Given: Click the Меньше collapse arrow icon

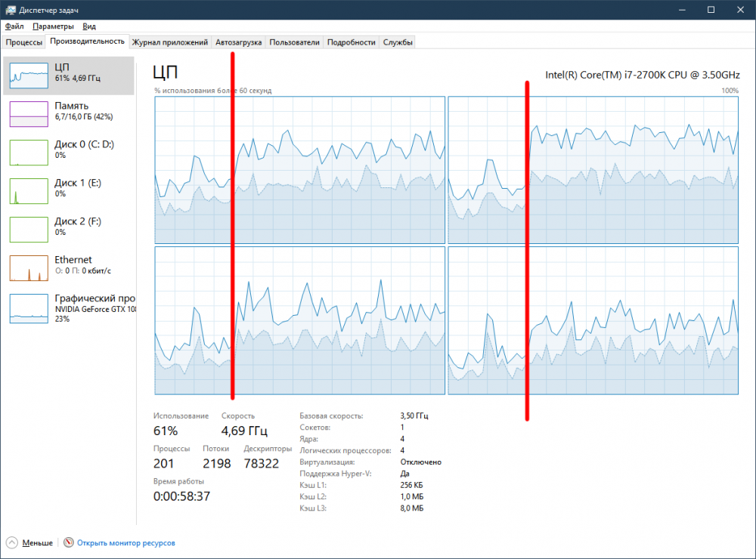Looking at the screenshot, I should click(12, 542).
